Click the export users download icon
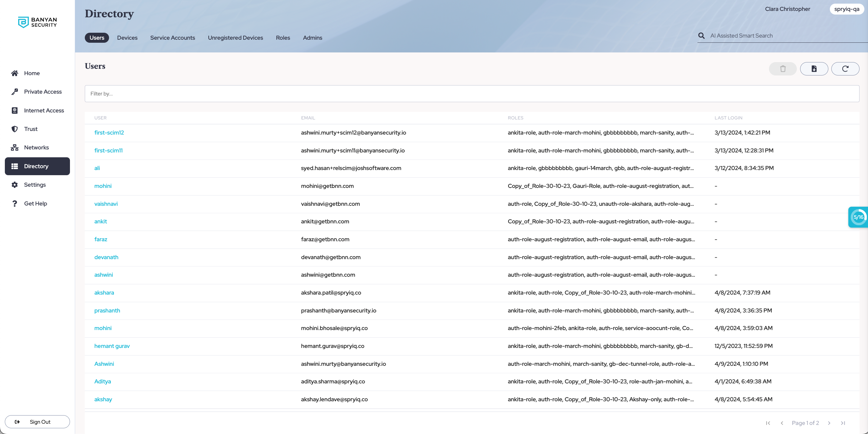The image size is (868, 434). [814, 69]
